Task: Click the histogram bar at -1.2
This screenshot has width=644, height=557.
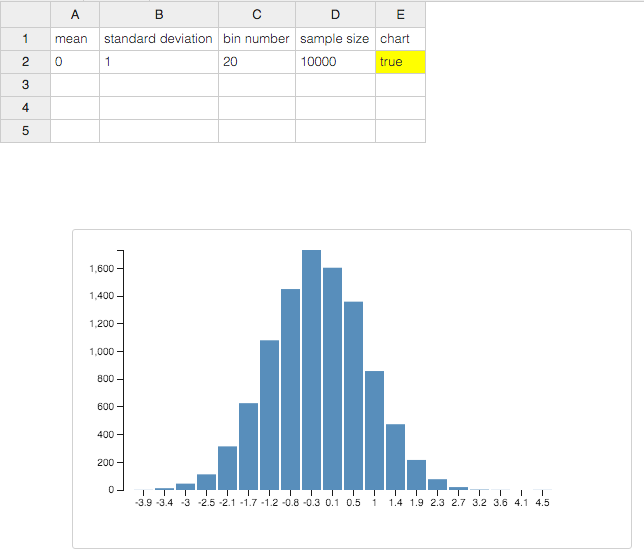Action: coord(269,415)
